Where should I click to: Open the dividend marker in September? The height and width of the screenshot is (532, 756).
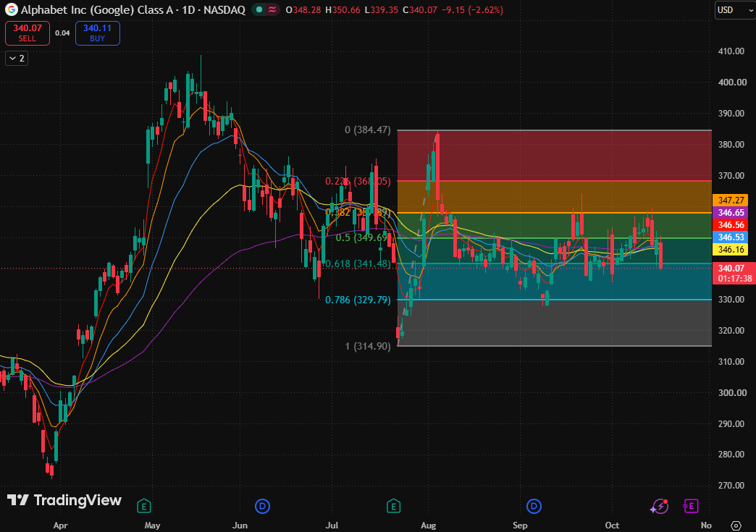click(534, 506)
